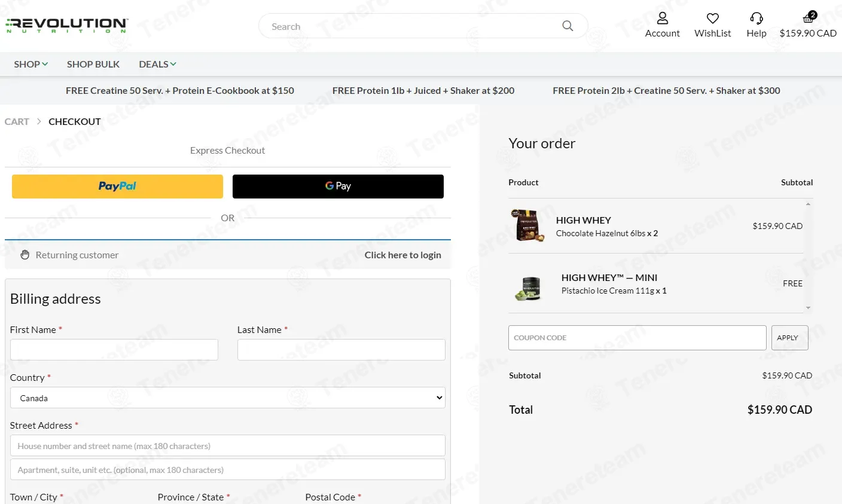This screenshot has width=842, height=504.
Task: Click the returning customer hand icon
Action: point(25,255)
